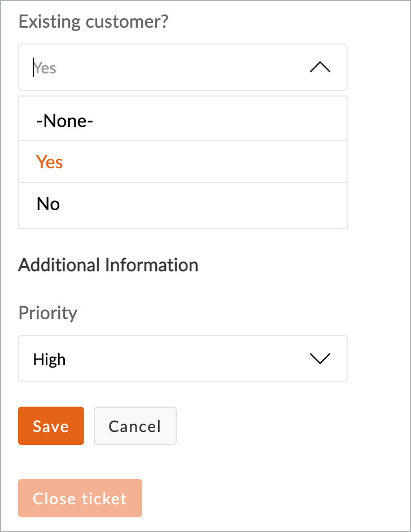Viewport: 411px width, 532px height.
Task: Collapse the Existing customer list with the up chevron
Action: [x=320, y=68]
